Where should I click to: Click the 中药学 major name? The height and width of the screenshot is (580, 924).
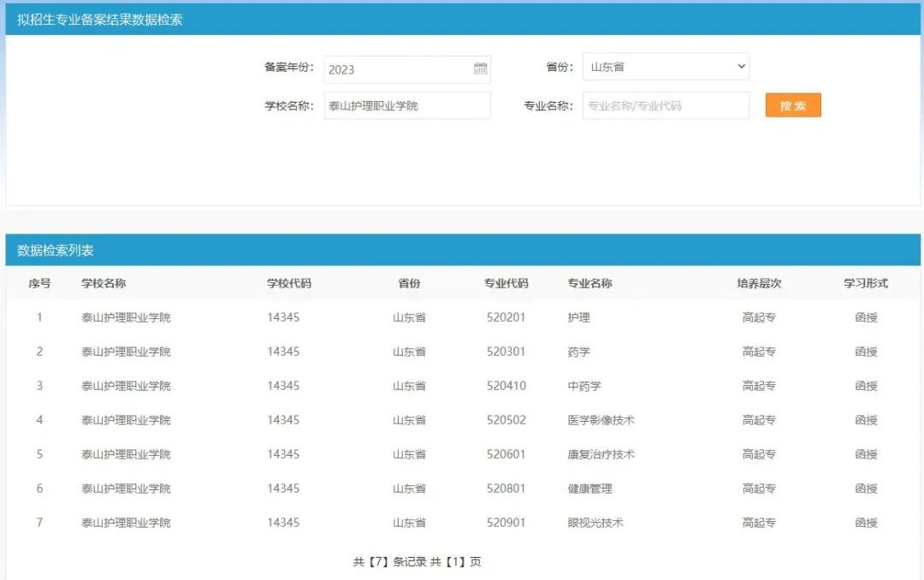click(584, 386)
